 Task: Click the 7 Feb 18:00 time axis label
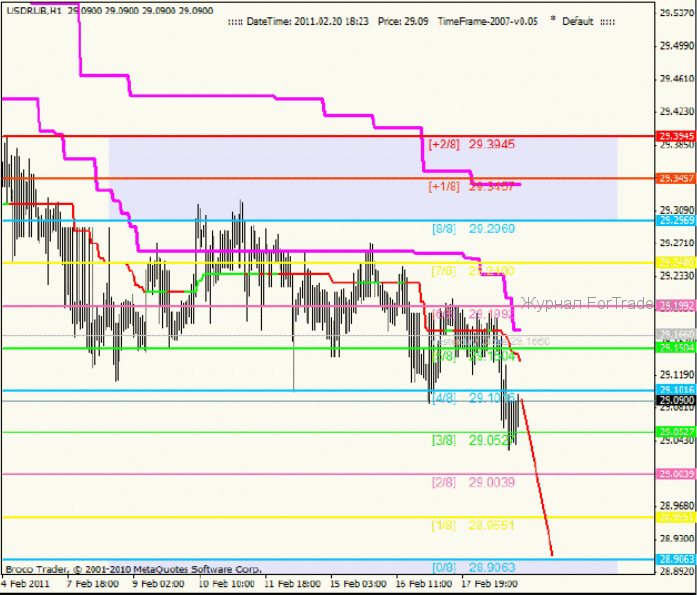point(95,581)
